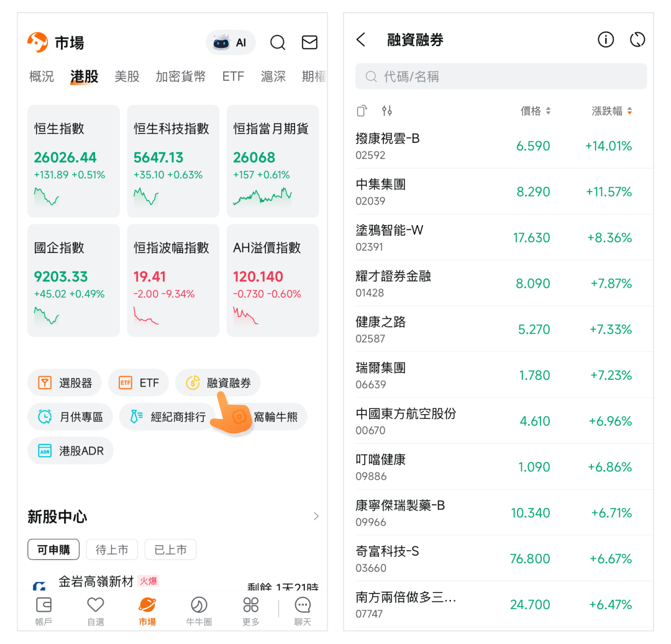
Task: Go back using the left arrow
Action: [x=361, y=40]
